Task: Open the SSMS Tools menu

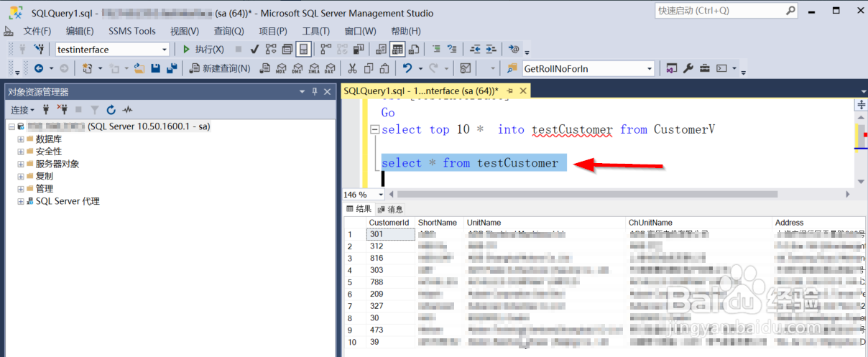Action: 132,31
